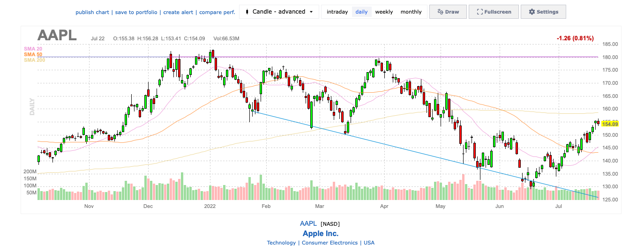Click the 145.00 price axis label
644x252 pixels.
[610, 148]
